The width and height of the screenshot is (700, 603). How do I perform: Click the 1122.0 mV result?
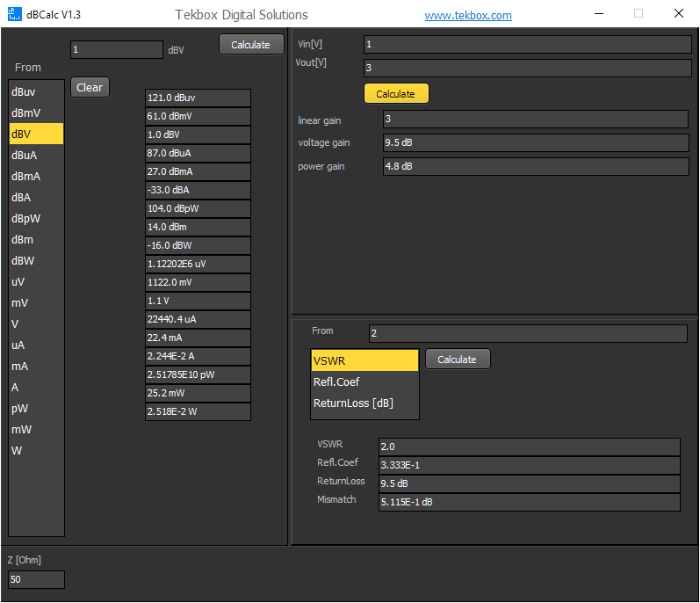coord(198,282)
